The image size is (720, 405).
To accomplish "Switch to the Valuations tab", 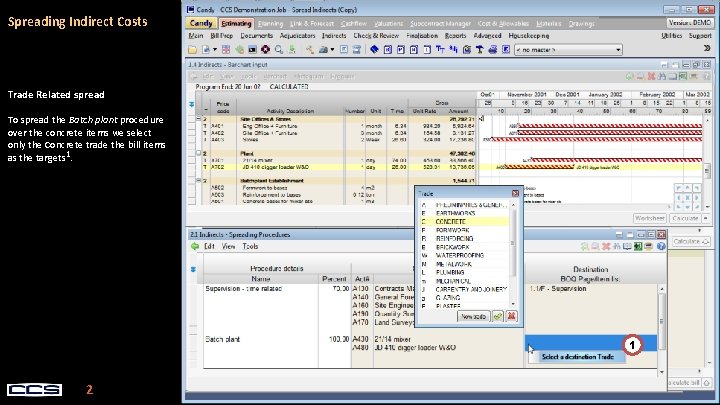I will tap(388, 24).
